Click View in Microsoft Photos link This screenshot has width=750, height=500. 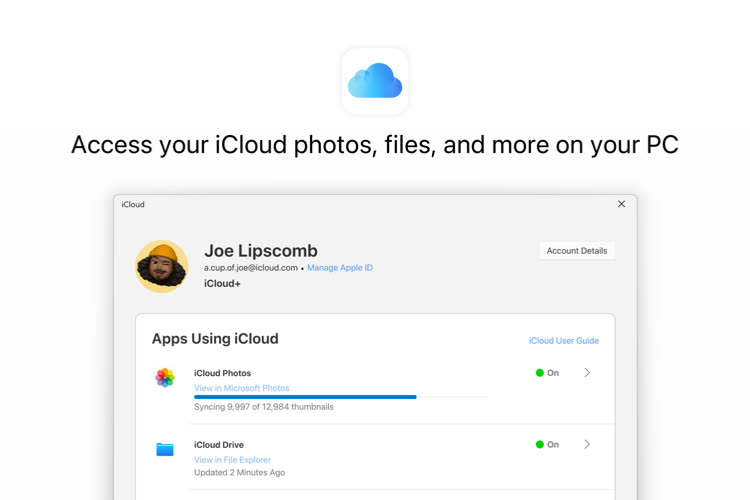242,388
